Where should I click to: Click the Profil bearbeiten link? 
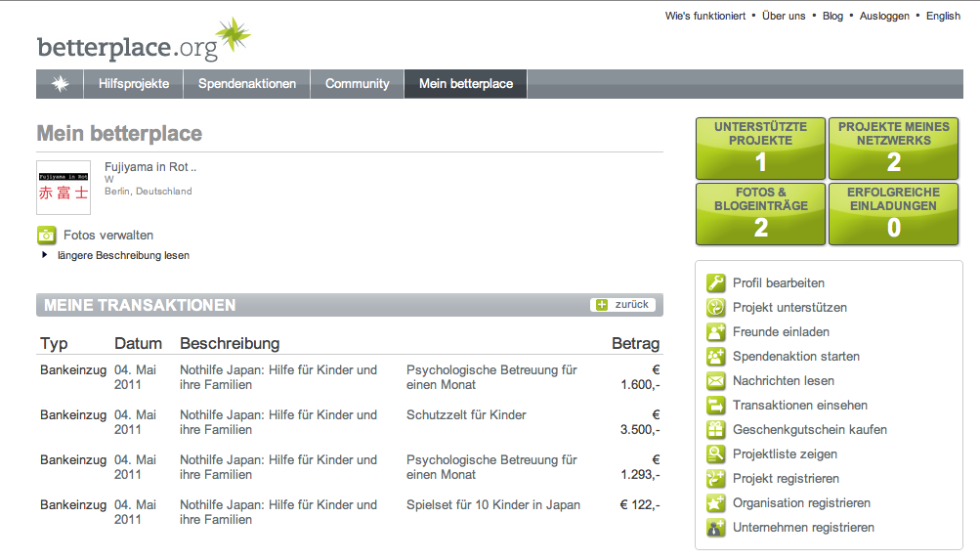pyautogui.click(x=779, y=283)
